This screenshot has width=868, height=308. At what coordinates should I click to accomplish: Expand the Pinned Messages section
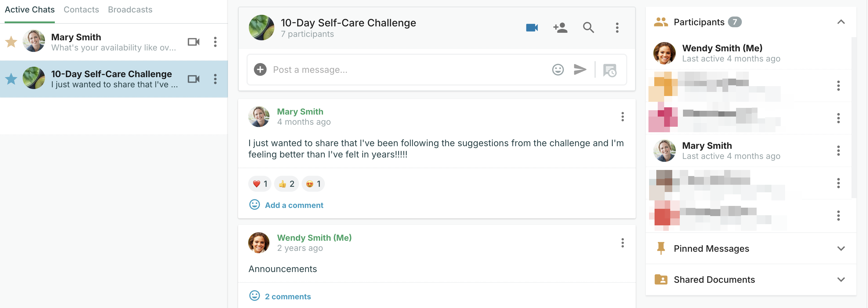coord(841,249)
